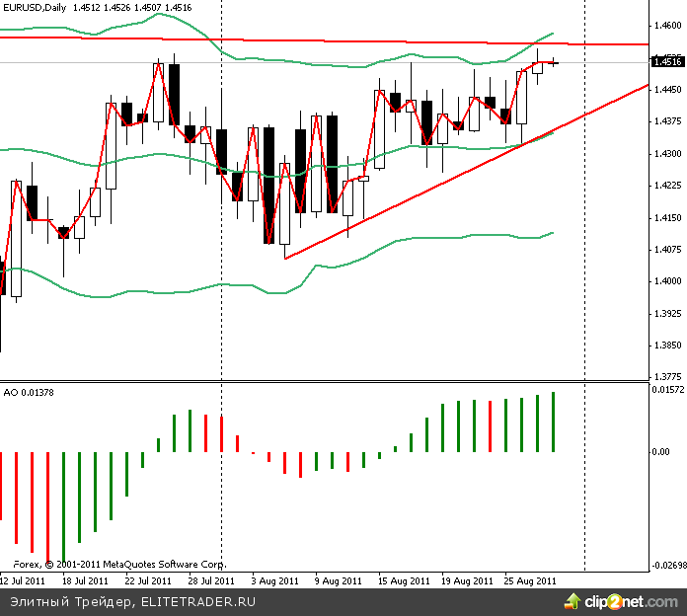Click the 25 Aug 2011 date label

click(530, 581)
